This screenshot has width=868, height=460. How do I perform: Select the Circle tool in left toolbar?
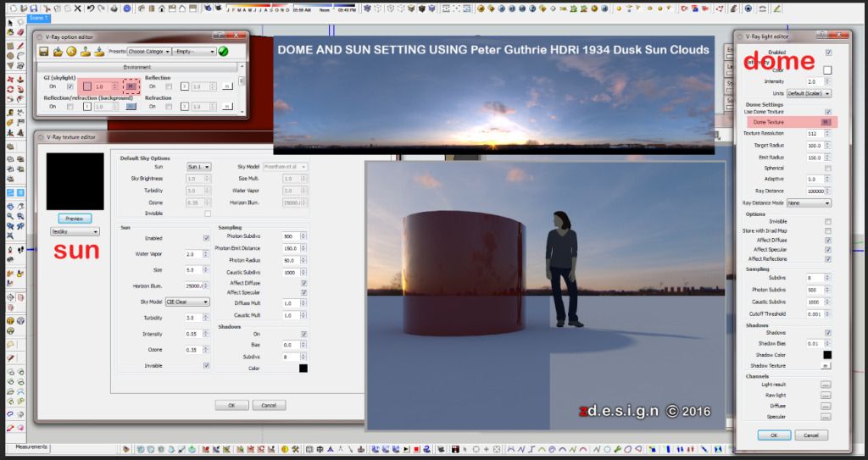[x=10, y=57]
